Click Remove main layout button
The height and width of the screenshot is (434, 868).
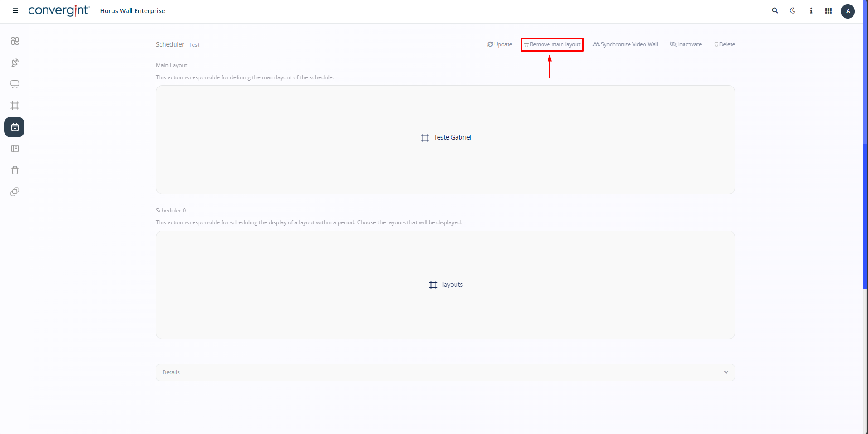tap(552, 44)
